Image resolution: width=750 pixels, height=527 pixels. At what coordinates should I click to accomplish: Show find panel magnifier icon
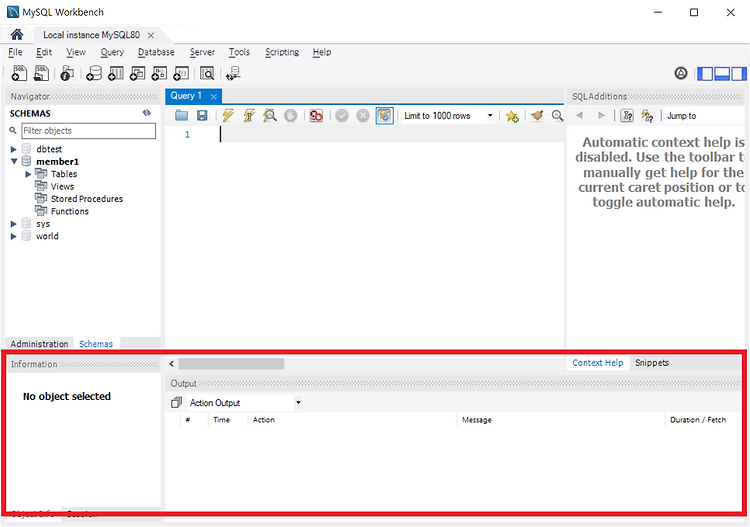(x=557, y=115)
